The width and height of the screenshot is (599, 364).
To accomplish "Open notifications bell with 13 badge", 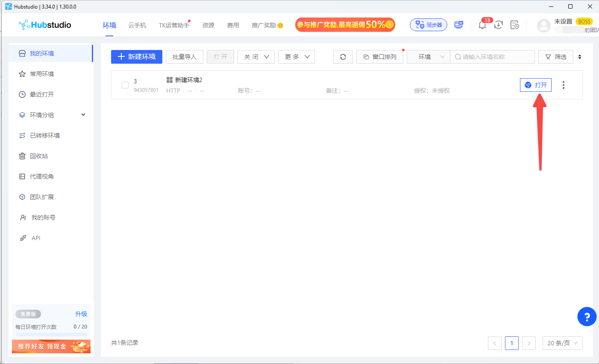I will click(x=482, y=25).
